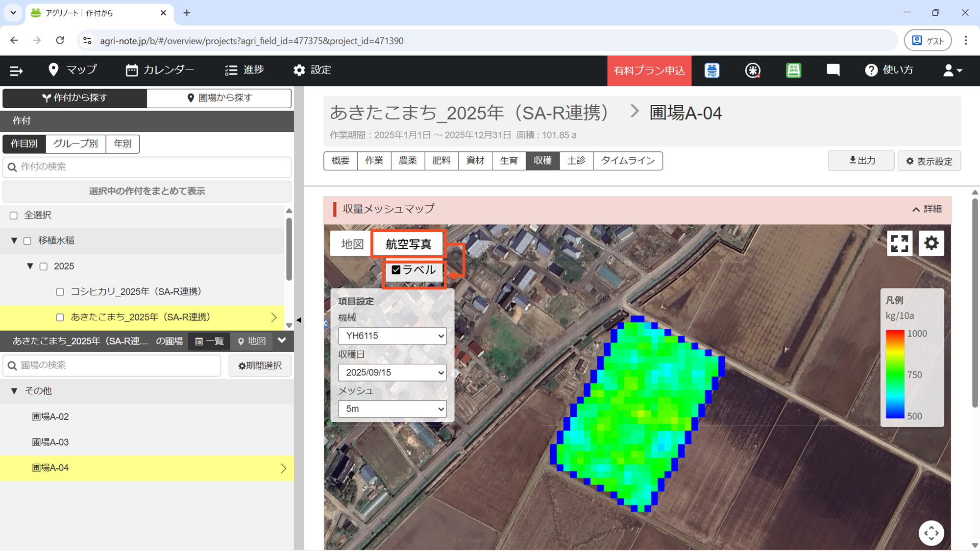Select the グループ別 grouping tab
980x551 pixels.
[x=75, y=144]
